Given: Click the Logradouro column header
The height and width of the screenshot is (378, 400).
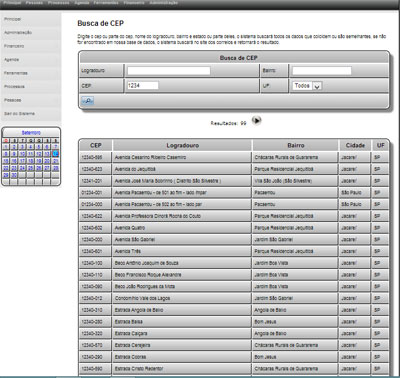Looking at the screenshot, I should tap(182, 145).
